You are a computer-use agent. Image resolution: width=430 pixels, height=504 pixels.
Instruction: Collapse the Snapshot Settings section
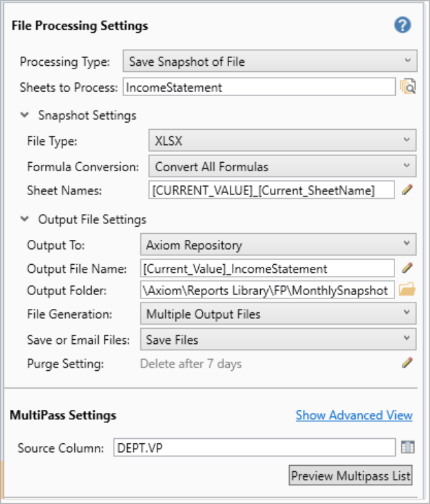25,115
